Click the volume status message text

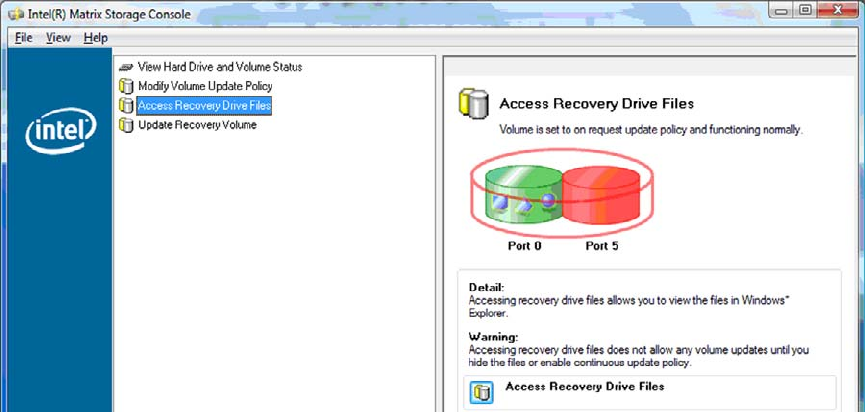[650, 130]
